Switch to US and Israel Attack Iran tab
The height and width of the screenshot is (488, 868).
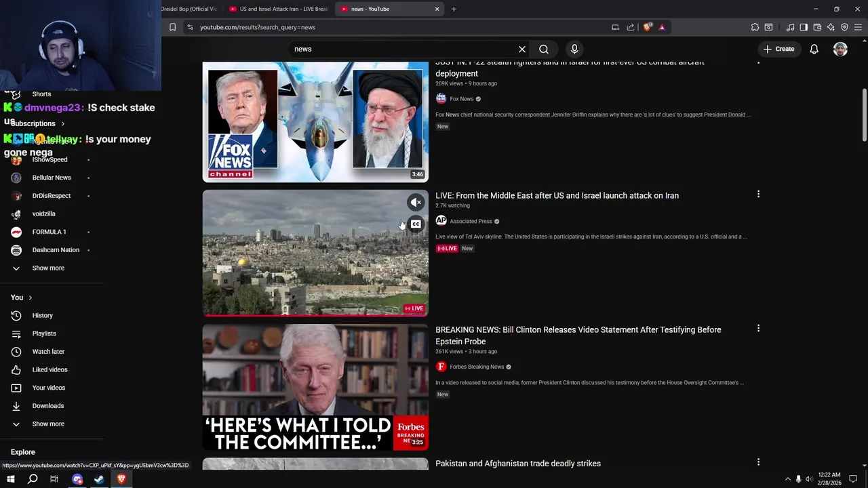pyautogui.click(x=278, y=9)
